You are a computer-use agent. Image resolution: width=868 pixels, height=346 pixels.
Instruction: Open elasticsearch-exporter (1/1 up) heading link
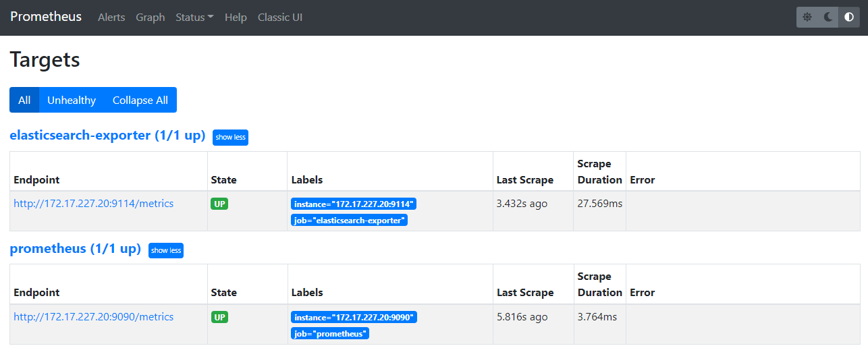[x=107, y=136]
